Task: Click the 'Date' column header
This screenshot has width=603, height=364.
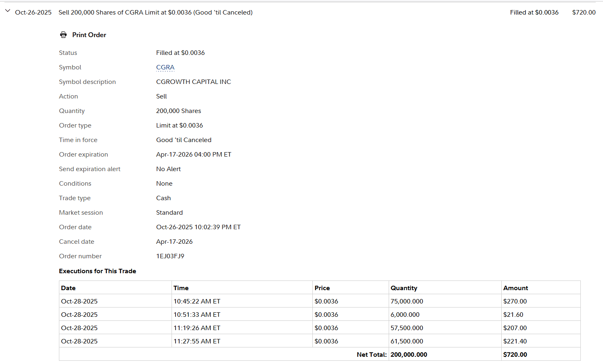Action: click(68, 288)
